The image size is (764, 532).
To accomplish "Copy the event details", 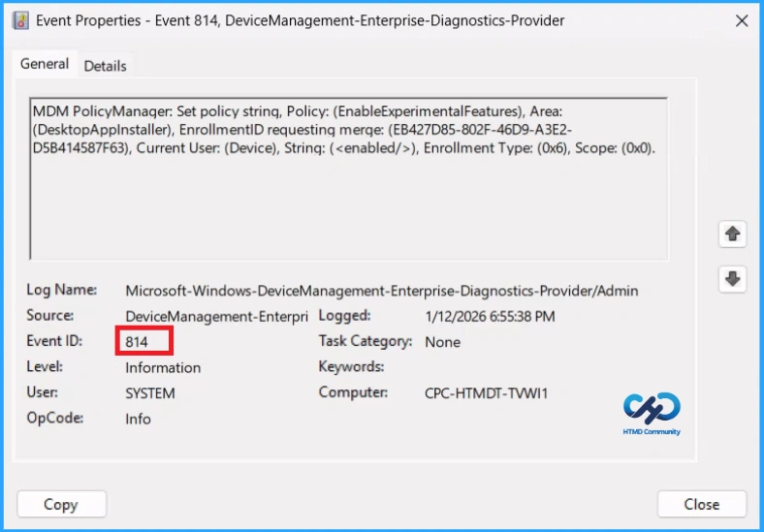I will coord(61,504).
